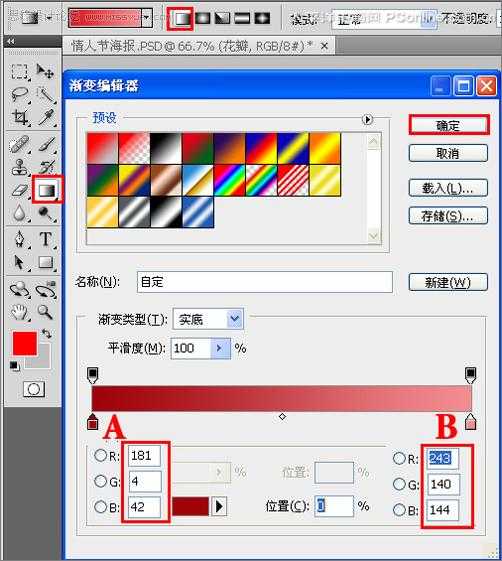This screenshot has height=561, width=502.
Task: Select right B radio button
Action: coord(399,509)
